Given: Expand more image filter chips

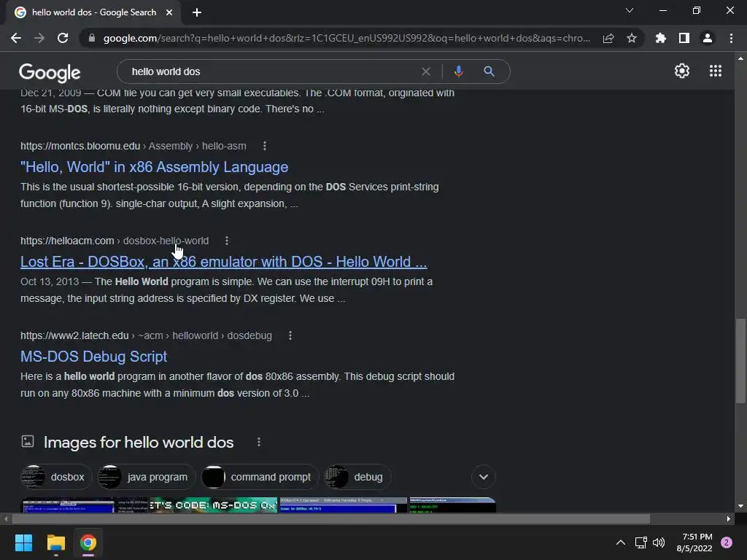Looking at the screenshot, I should (484, 477).
